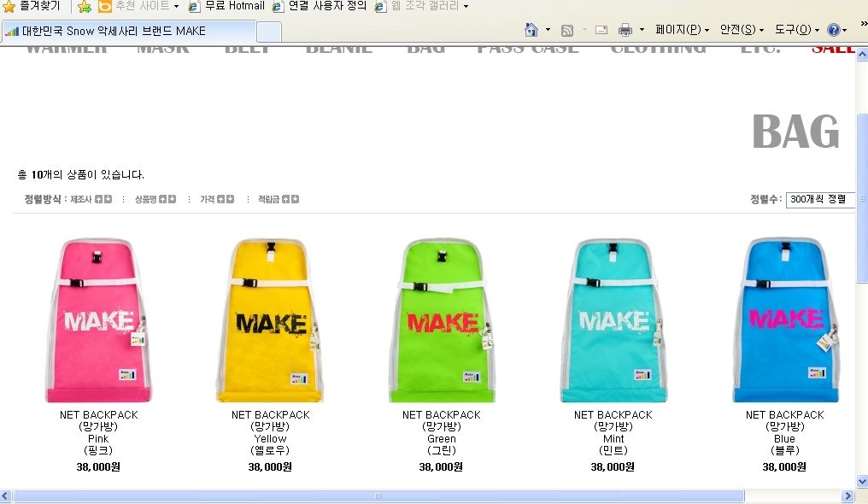Click the RSS feeds icon
Viewport: 868px width, 504px height.
point(567,31)
